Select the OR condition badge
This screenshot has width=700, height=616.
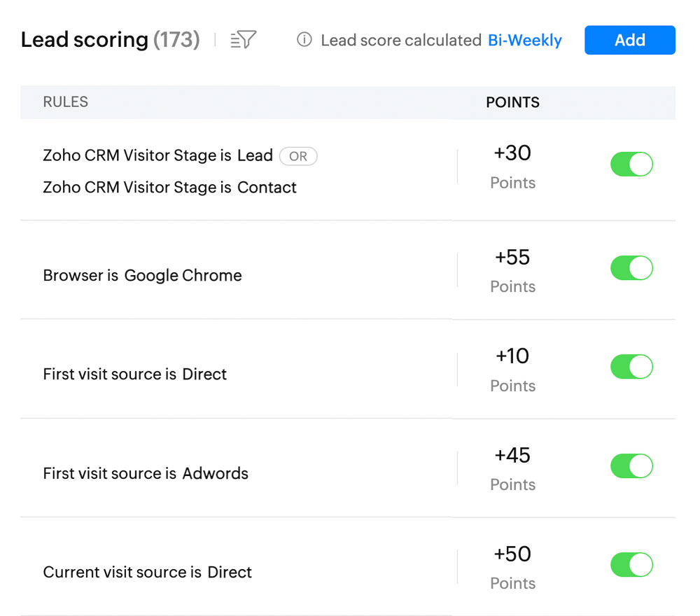click(x=298, y=156)
